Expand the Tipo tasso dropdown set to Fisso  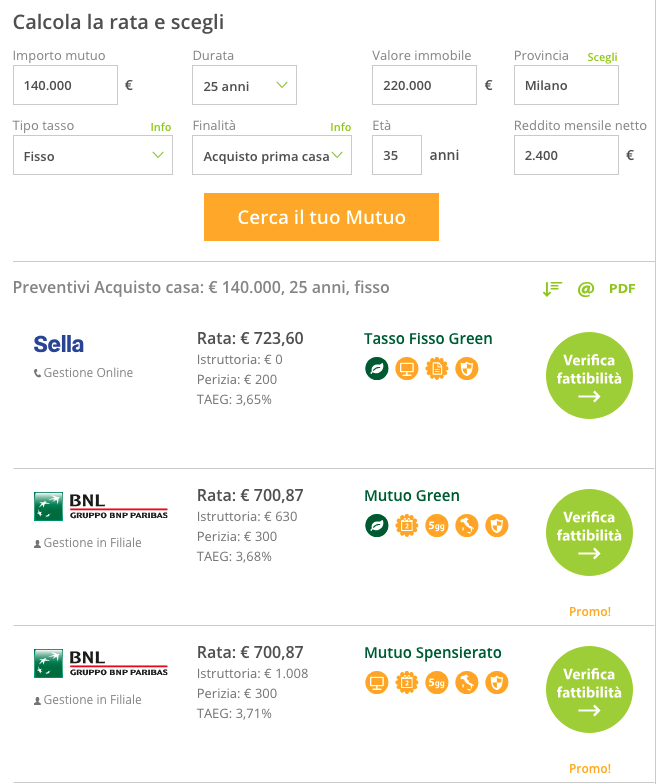point(92,156)
